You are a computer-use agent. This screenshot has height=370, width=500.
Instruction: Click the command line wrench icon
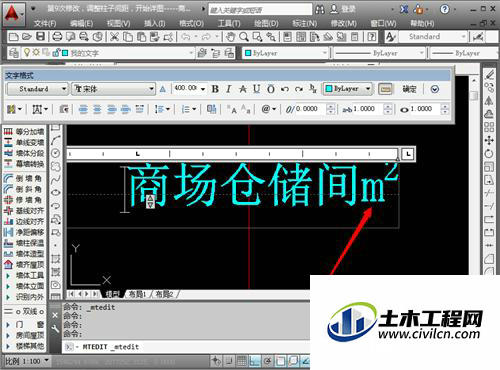pos(55,329)
